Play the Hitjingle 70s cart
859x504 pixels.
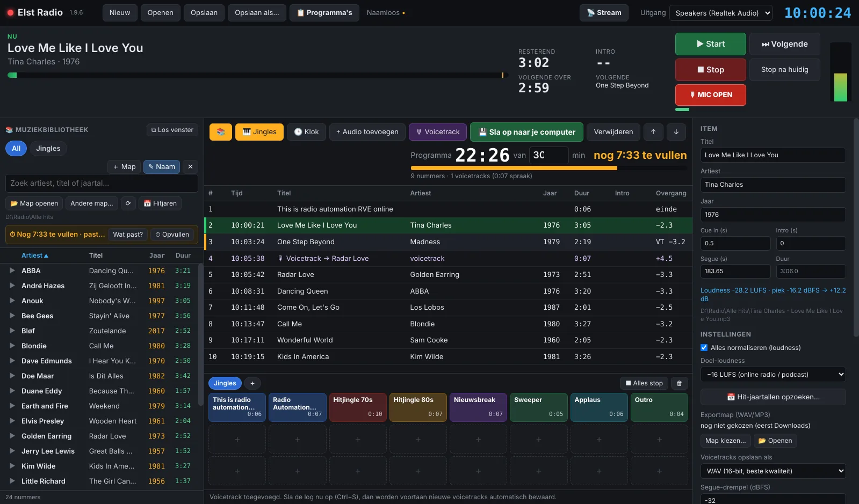point(358,407)
